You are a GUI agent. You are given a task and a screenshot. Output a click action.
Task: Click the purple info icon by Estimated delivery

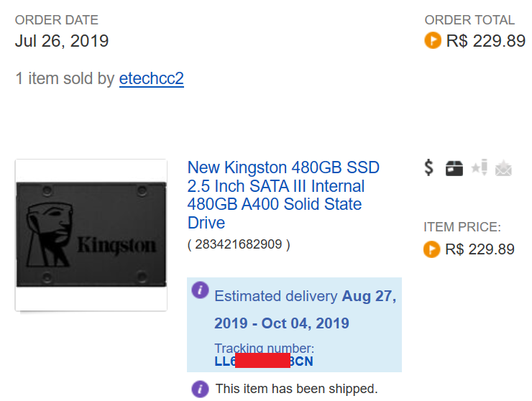click(x=201, y=291)
